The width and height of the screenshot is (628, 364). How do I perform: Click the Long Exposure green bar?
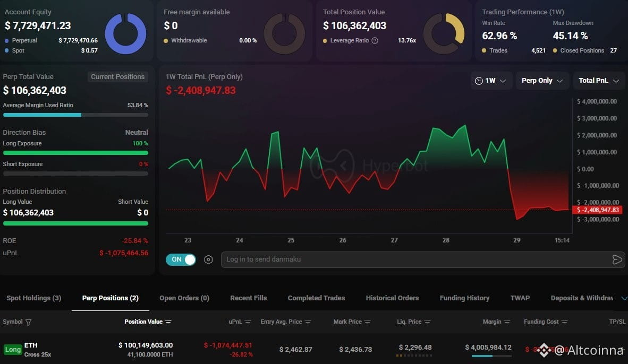pos(75,153)
